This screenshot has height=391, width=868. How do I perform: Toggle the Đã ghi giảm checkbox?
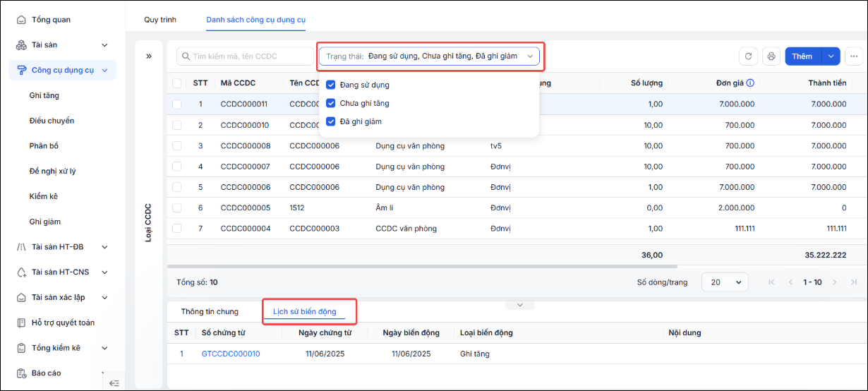[x=330, y=121]
